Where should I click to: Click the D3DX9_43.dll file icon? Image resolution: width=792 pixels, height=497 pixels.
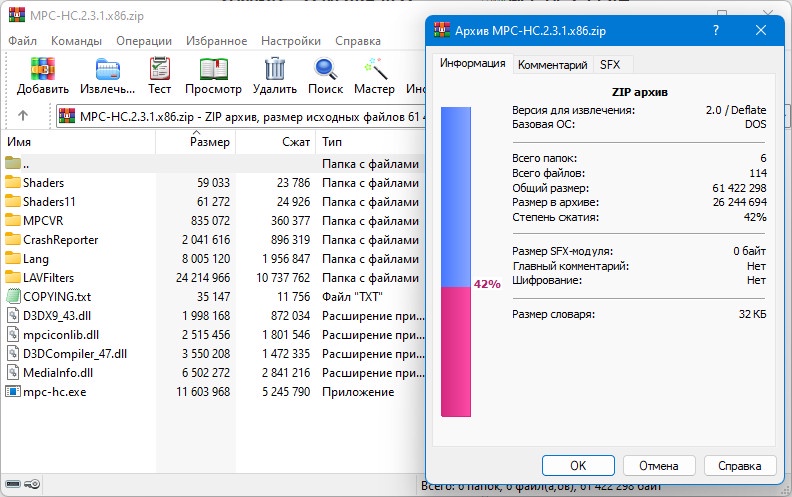point(13,315)
